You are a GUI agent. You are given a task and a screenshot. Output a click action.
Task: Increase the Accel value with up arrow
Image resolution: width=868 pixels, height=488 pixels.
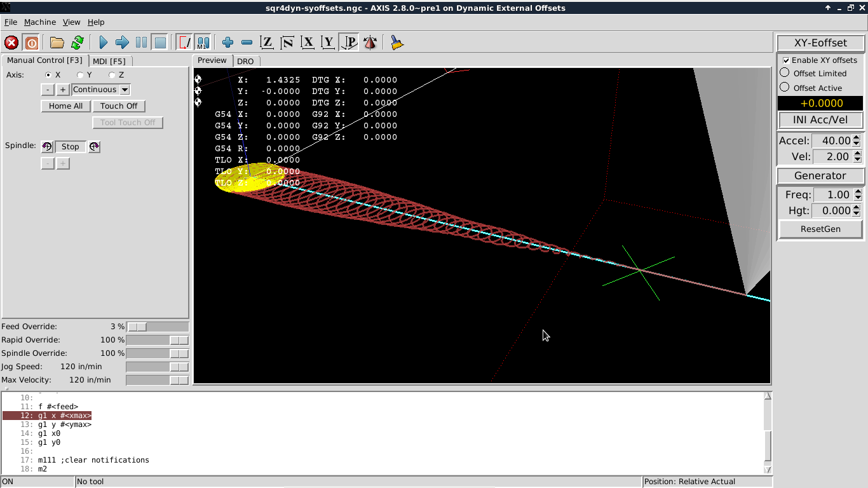(857, 138)
